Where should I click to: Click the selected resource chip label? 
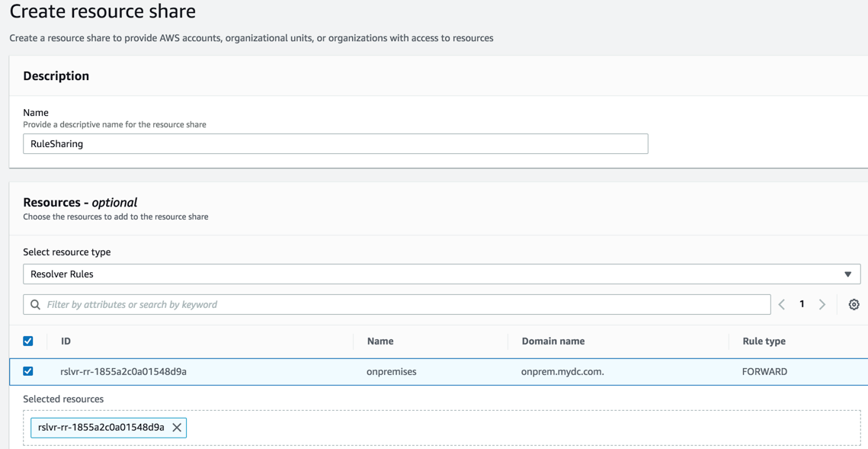[101, 428]
